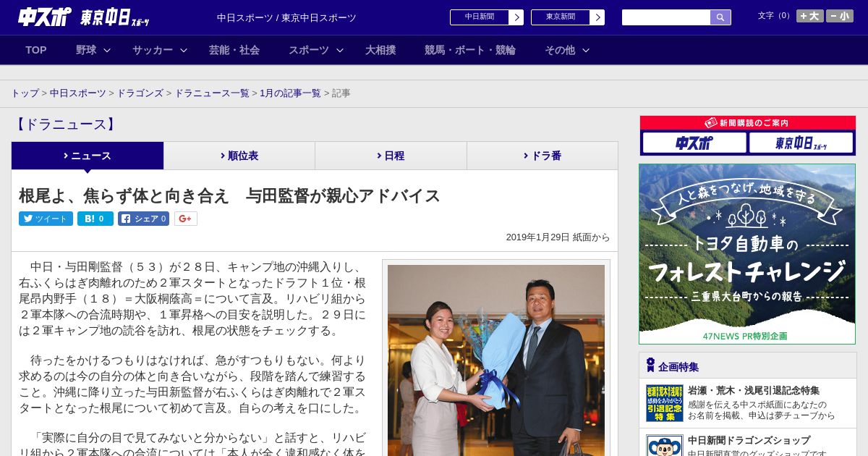Click date text 2019年1月29日 紙面から
Image resolution: width=868 pixels, height=456 pixels.
point(558,237)
